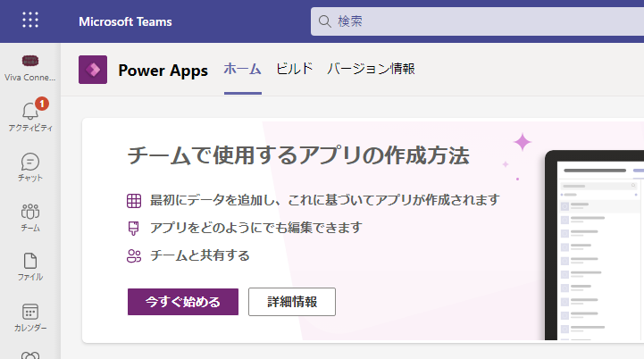Open Viva Connections in the sidebar
Screen dimensions: 644x359
30,68
